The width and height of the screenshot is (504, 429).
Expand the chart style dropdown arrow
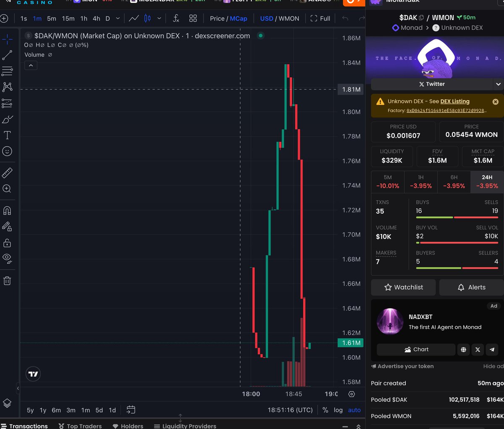(159, 18)
